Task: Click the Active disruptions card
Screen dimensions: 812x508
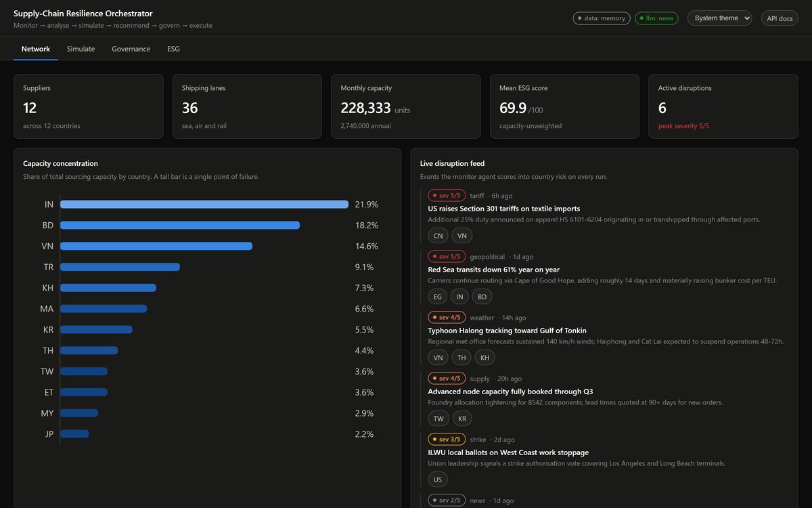Action: tap(723, 106)
